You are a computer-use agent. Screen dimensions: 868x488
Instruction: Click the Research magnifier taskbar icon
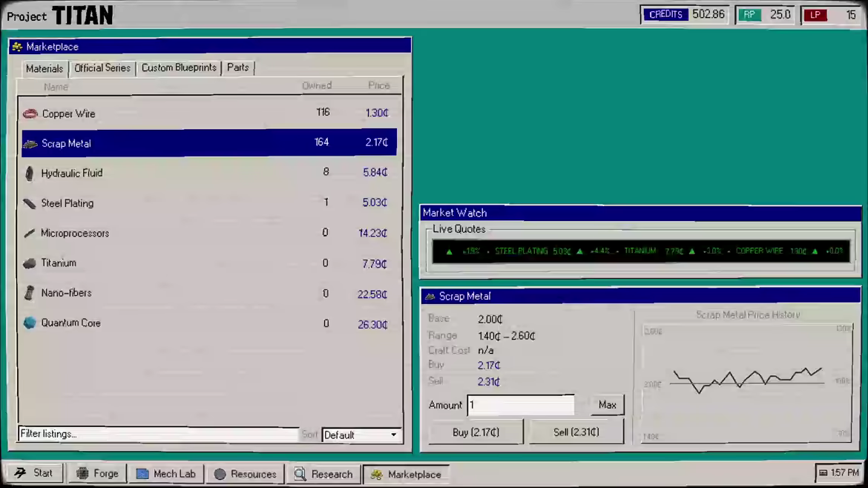(x=300, y=474)
